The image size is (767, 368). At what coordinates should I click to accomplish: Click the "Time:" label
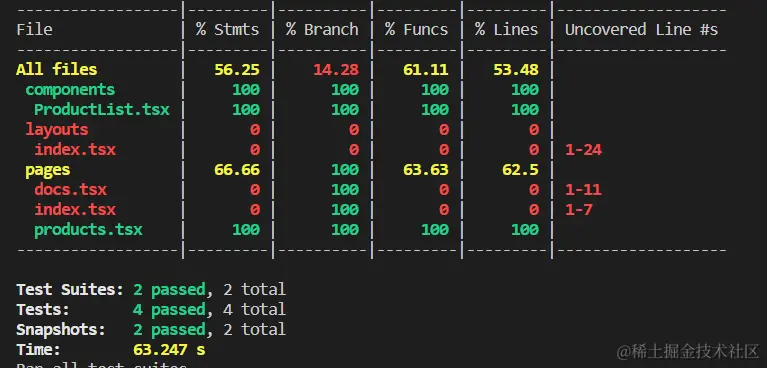click(39, 350)
